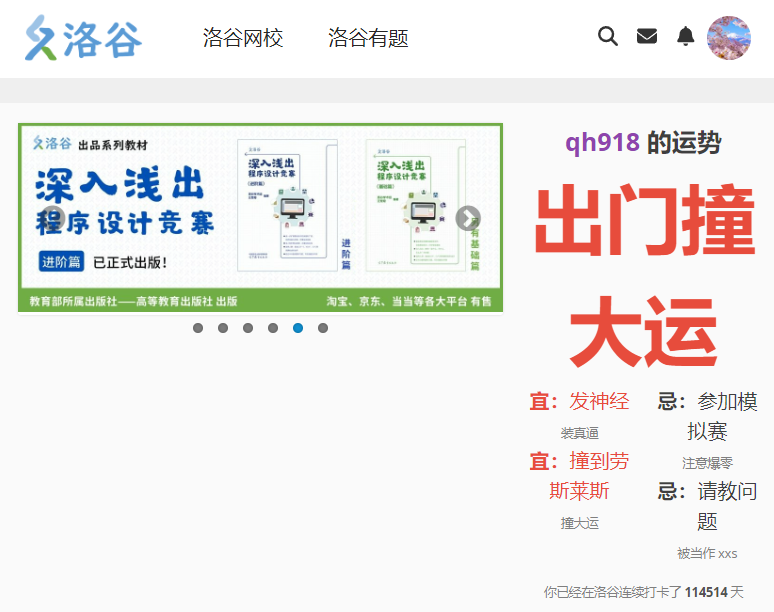Open 洛谷有题 menu item
The height and width of the screenshot is (612, 774).
368,38
